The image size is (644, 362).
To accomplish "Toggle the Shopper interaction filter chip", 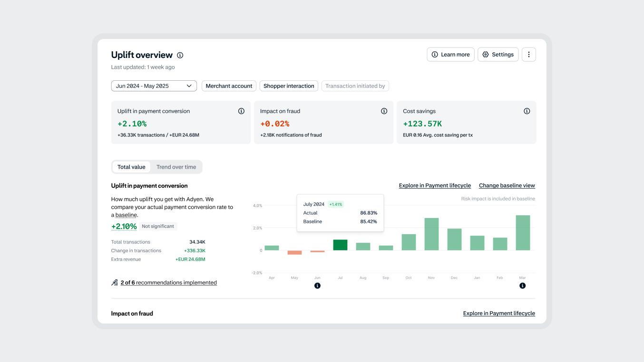I will (x=289, y=86).
